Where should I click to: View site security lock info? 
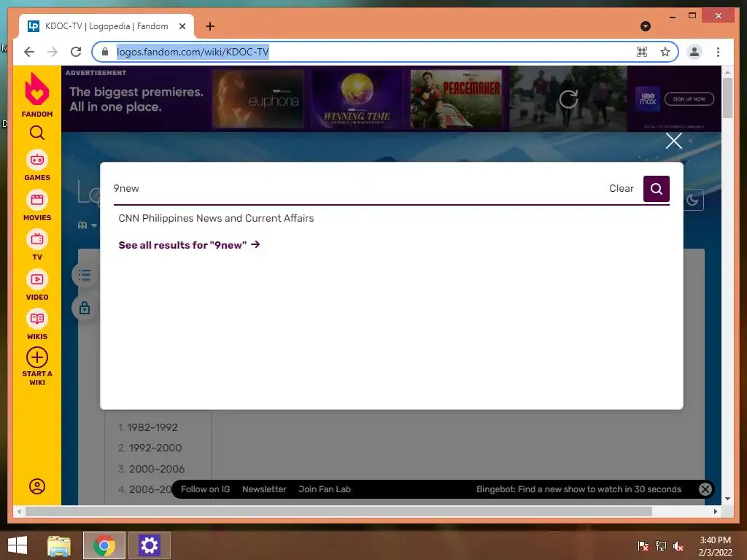coord(105,52)
